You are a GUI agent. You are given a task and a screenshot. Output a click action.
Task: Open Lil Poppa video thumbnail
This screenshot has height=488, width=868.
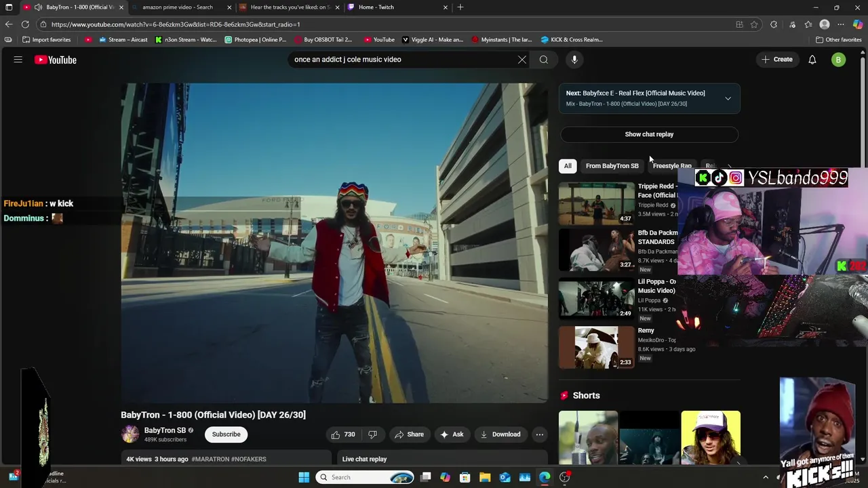[x=596, y=298]
